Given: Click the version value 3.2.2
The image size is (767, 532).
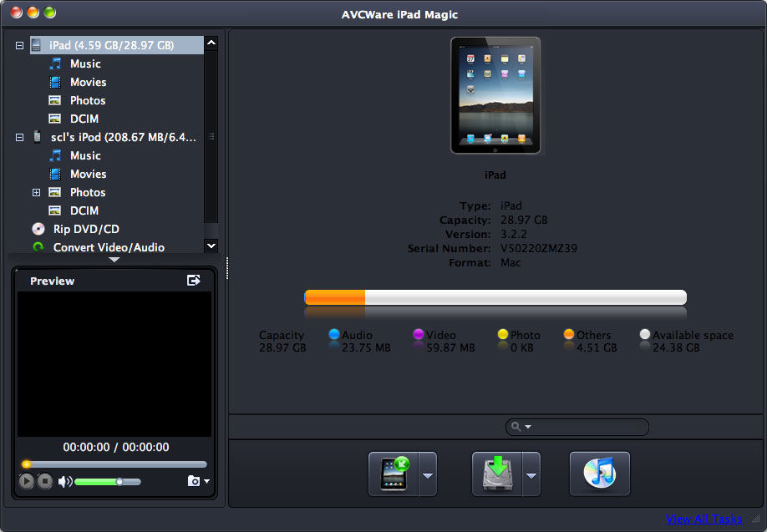Looking at the screenshot, I should click(x=514, y=234).
